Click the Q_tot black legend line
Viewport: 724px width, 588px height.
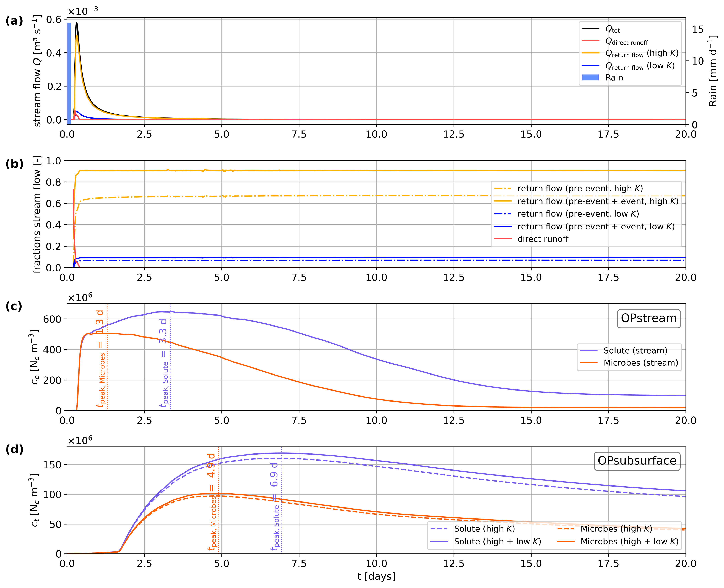(x=590, y=28)
